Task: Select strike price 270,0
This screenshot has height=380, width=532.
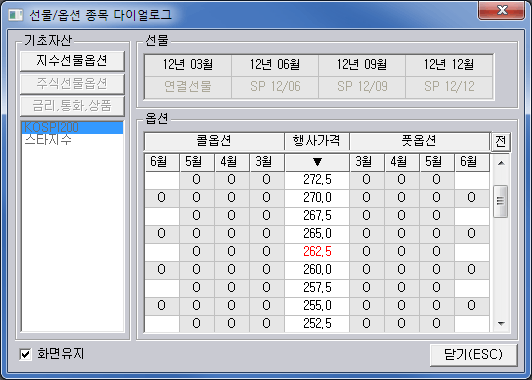Action: coord(317,198)
